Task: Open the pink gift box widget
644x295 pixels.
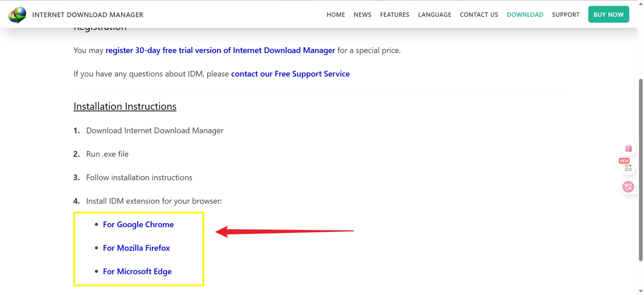Action: [x=628, y=148]
